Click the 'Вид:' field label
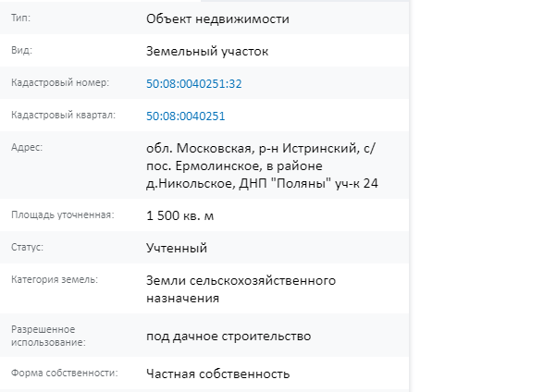The width and height of the screenshot is (544, 392). tap(21, 50)
